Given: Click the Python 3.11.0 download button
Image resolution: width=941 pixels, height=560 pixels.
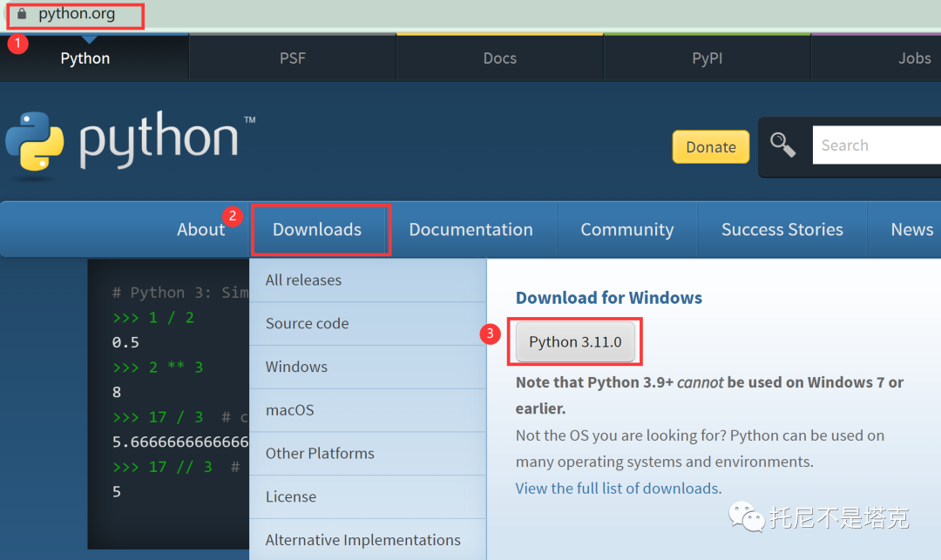Looking at the screenshot, I should pos(575,341).
